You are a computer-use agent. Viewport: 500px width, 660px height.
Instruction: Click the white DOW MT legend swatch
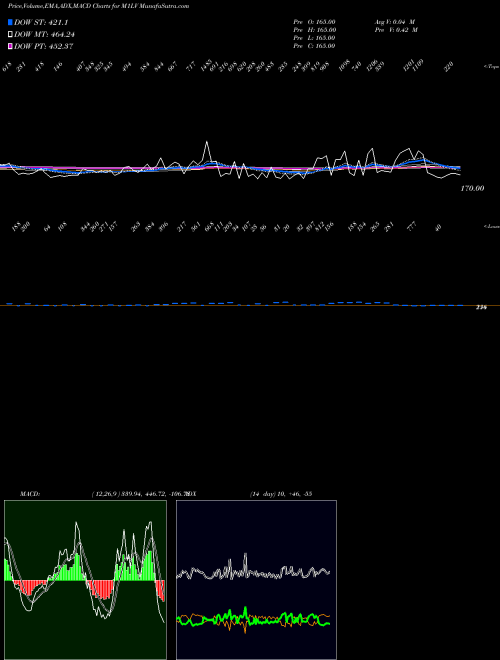point(10,35)
